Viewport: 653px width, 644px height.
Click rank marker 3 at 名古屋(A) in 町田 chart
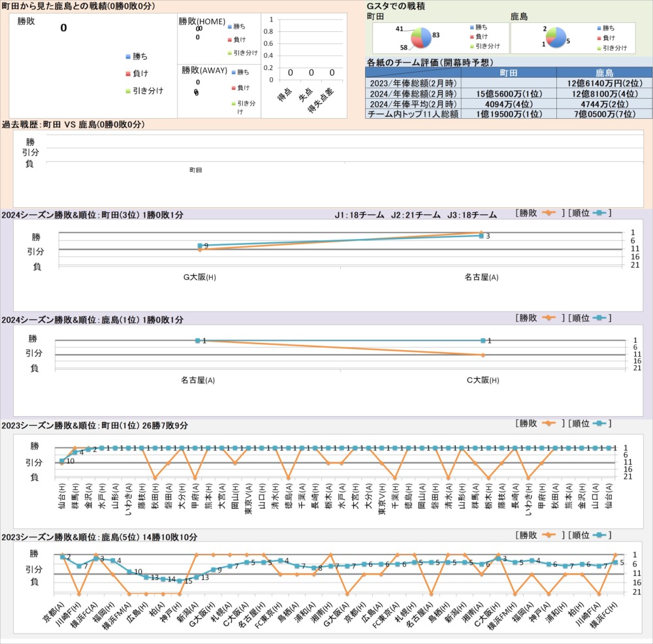coord(481,236)
